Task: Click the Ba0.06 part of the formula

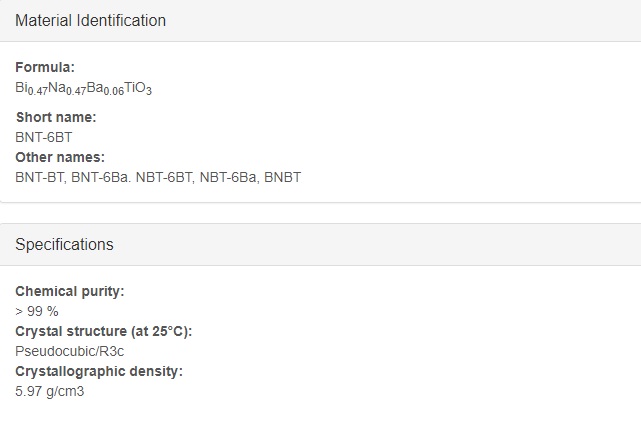Action: pyautogui.click(x=105, y=88)
